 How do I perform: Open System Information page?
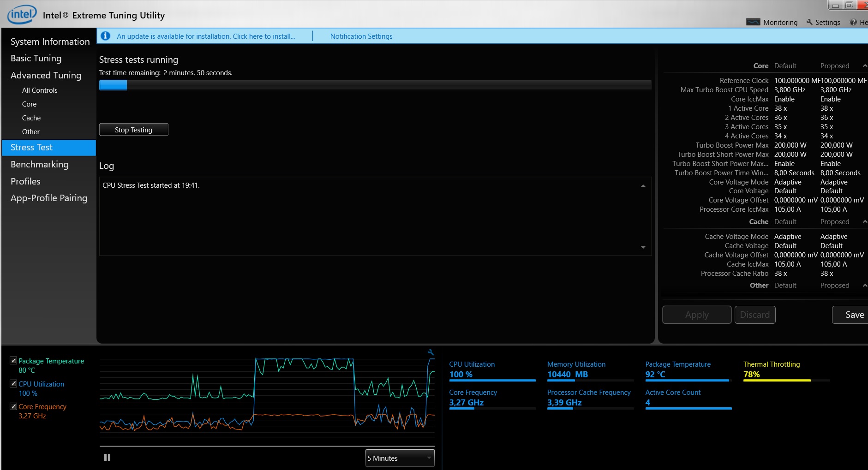point(50,42)
